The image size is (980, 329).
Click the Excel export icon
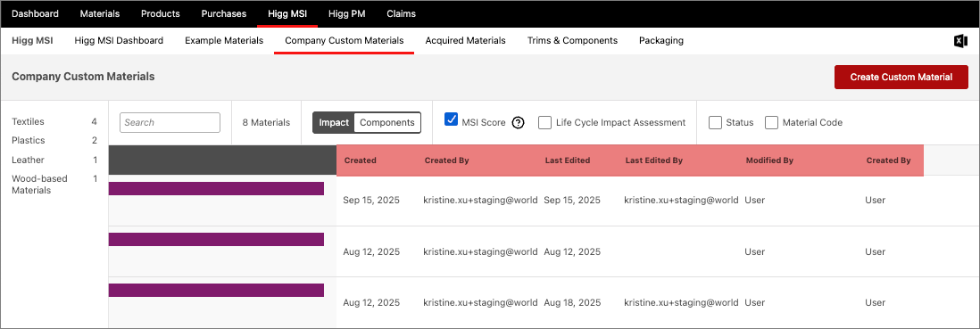click(x=960, y=41)
